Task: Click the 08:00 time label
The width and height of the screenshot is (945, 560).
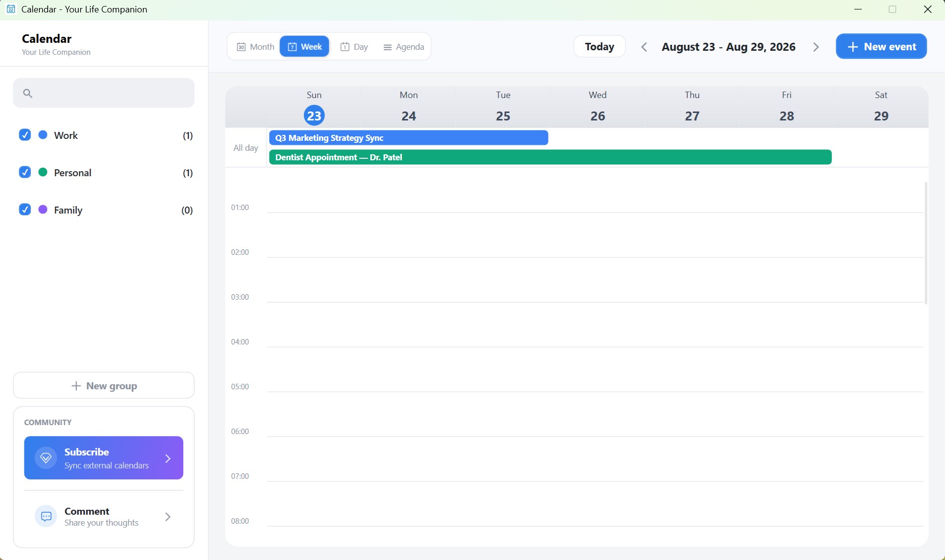Action: [240, 521]
